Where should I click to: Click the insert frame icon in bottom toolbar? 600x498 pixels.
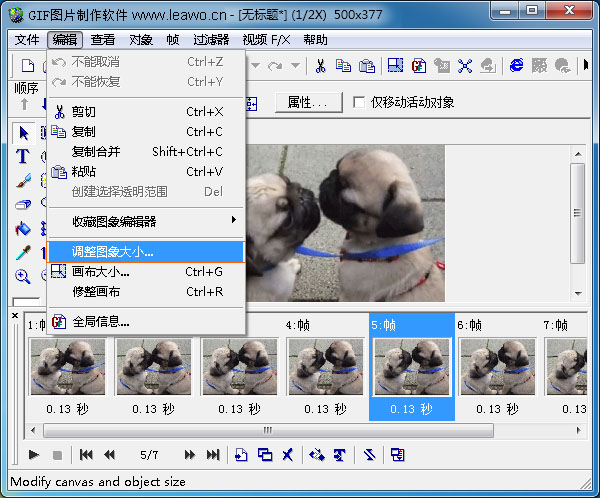pos(241,455)
